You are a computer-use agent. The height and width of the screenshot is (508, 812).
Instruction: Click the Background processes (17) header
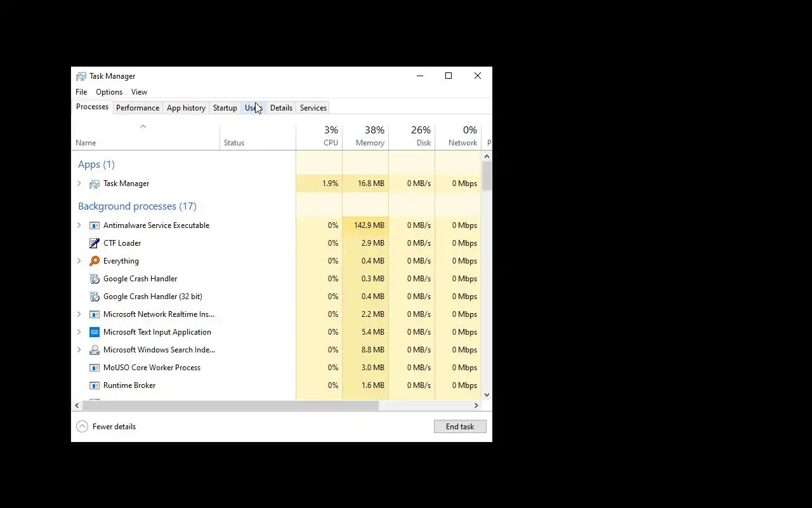(137, 206)
